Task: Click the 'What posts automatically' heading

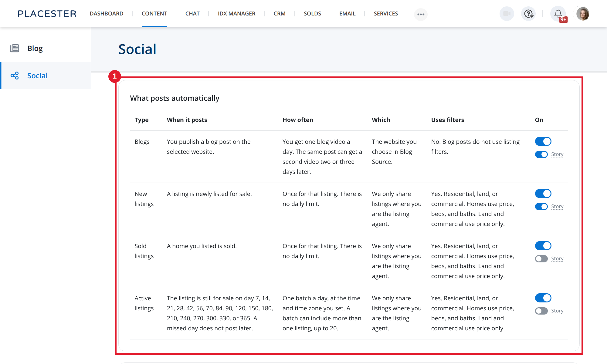Action: (x=175, y=98)
